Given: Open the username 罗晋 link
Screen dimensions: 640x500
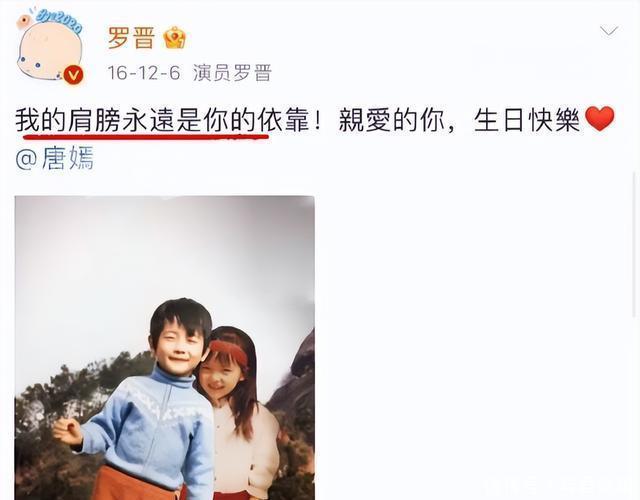Looking at the screenshot, I should coord(131,38).
